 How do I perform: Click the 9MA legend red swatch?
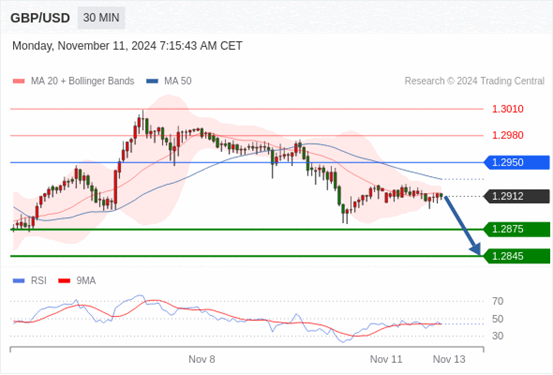(64, 281)
